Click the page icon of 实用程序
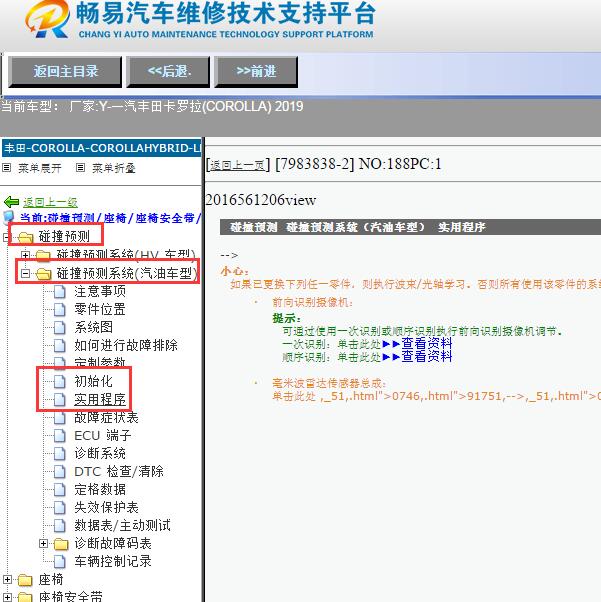This screenshot has width=601, height=602. [x=60, y=399]
